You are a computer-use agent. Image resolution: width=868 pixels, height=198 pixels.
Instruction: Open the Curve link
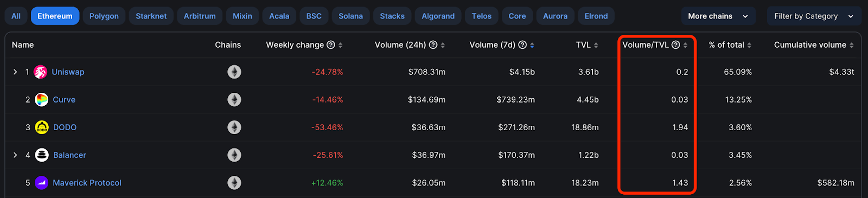coord(64,100)
